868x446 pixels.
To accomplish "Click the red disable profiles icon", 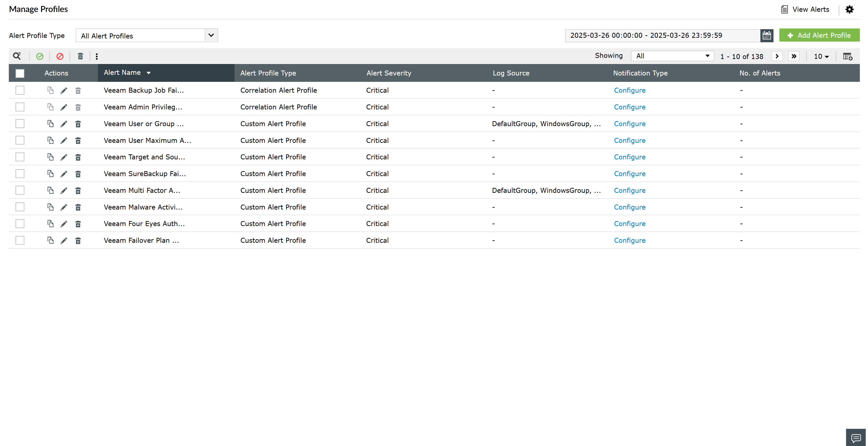I will (60, 56).
